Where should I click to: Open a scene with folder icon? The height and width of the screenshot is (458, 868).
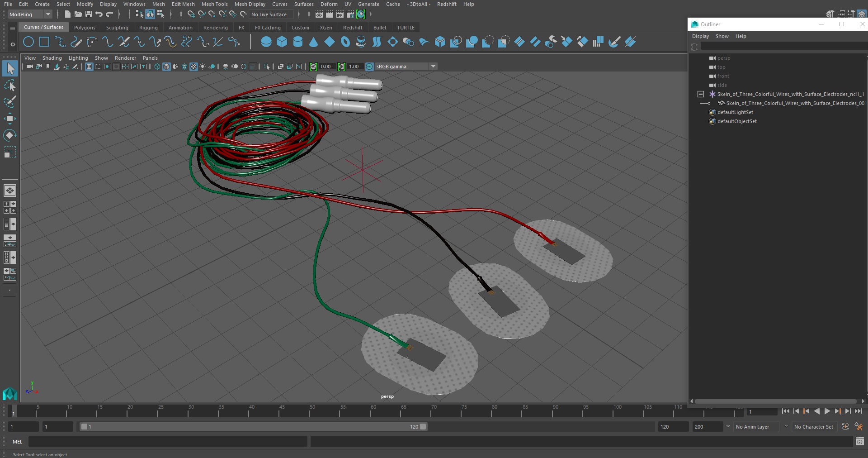78,14
